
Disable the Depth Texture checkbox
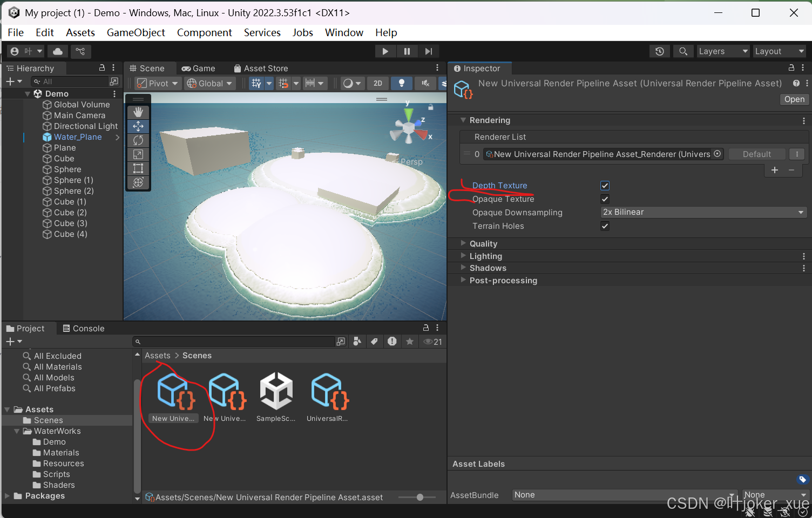(605, 185)
